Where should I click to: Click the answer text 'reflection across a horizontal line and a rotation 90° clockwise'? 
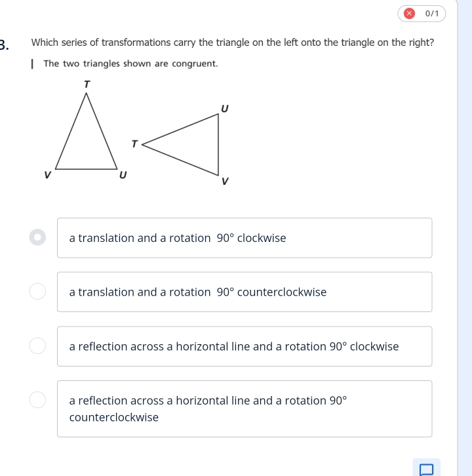point(233,346)
